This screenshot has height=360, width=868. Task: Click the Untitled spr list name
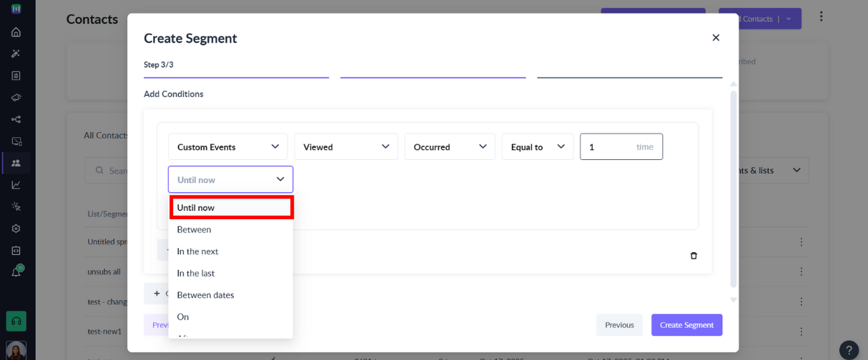(107, 242)
